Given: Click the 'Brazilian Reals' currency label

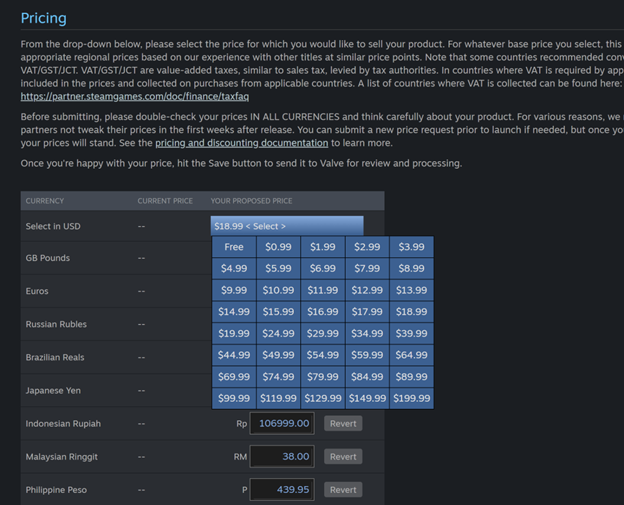Looking at the screenshot, I should coord(55,357).
